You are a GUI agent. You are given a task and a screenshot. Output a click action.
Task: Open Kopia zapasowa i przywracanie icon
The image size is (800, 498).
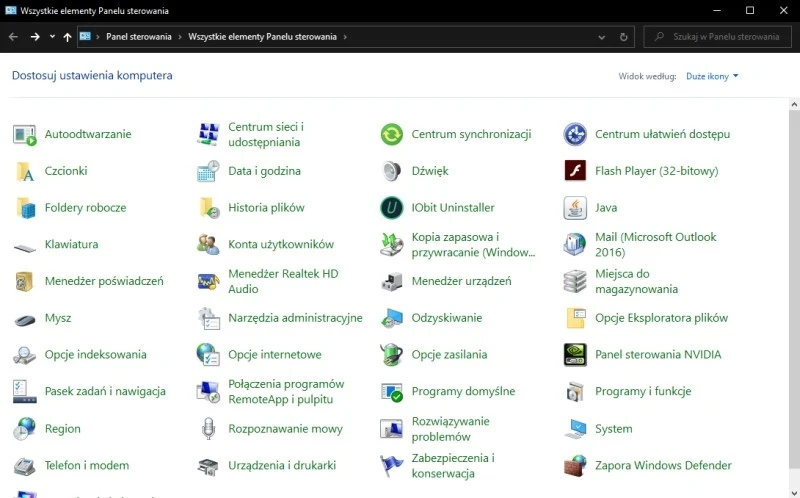[392, 245]
